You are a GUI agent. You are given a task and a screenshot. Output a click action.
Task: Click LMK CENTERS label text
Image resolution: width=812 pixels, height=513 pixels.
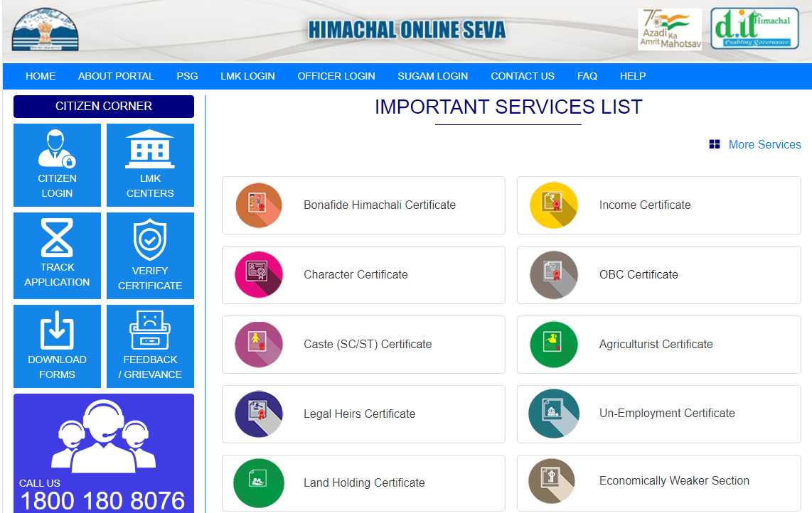150,186
